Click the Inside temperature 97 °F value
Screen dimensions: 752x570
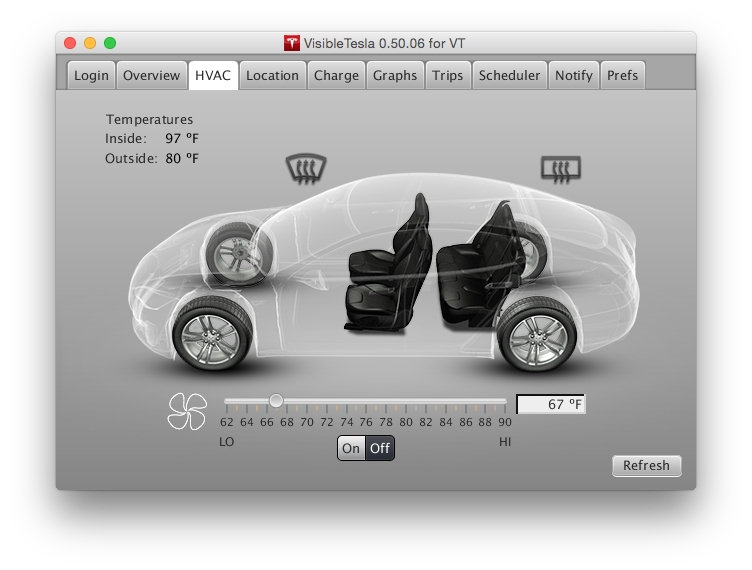coord(182,139)
